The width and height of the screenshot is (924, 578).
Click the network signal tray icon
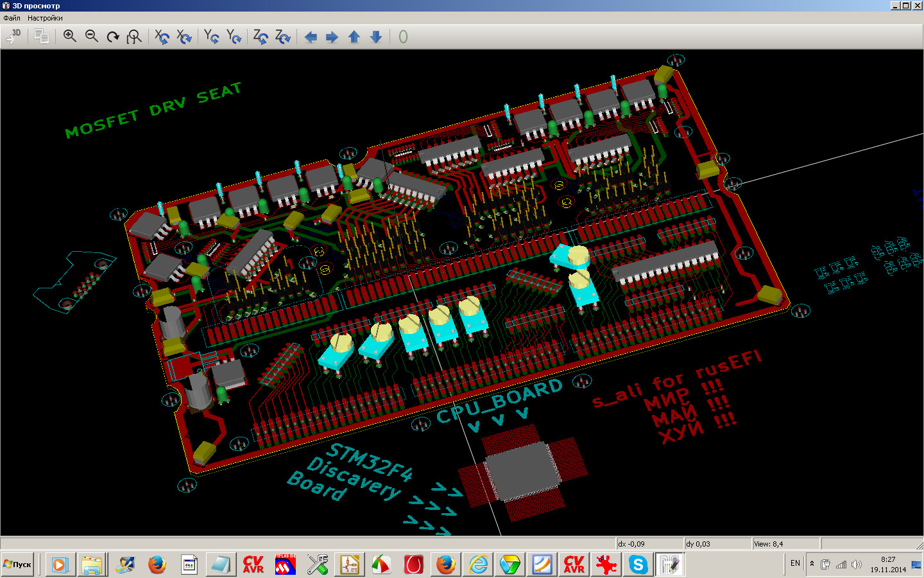(x=841, y=565)
